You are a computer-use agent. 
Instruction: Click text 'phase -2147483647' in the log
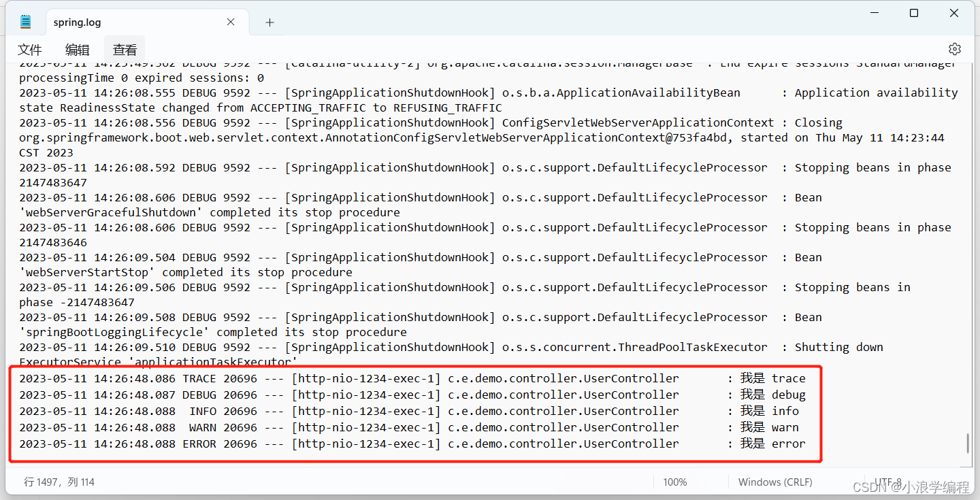pos(77,302)
